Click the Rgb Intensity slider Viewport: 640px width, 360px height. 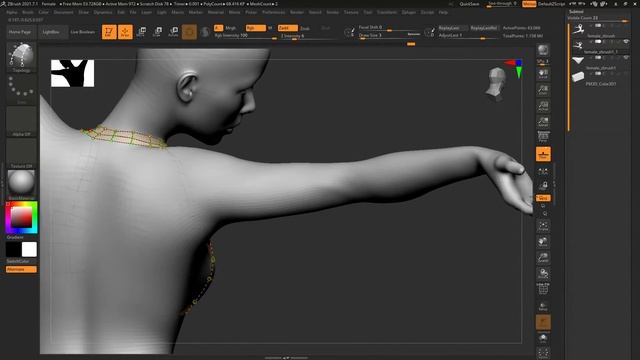click(245, 36)
